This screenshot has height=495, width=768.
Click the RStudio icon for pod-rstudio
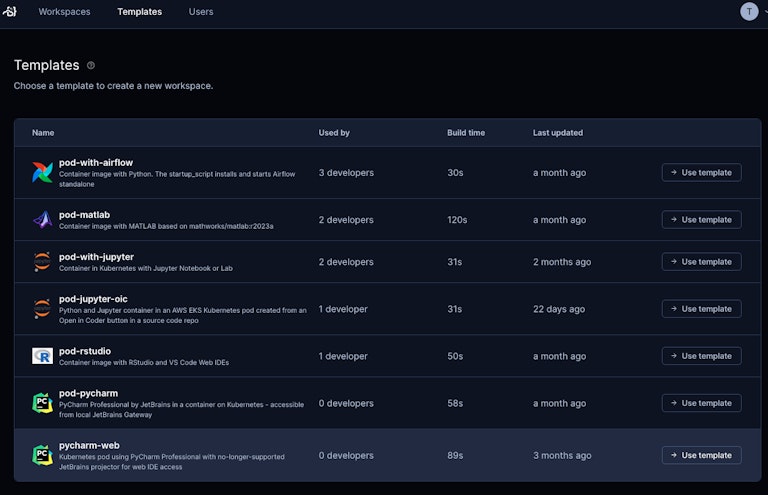click(x=42, y=356)
